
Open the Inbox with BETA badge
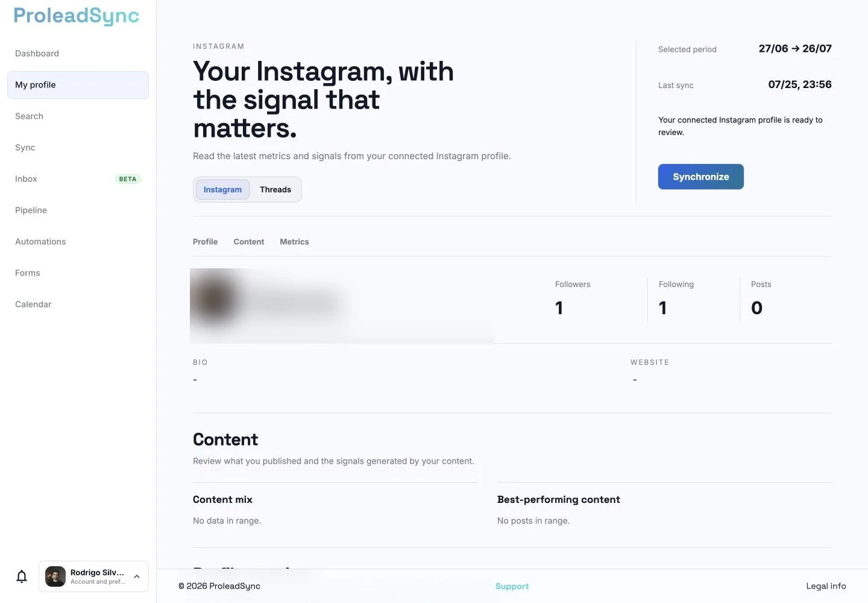[78, 179]
